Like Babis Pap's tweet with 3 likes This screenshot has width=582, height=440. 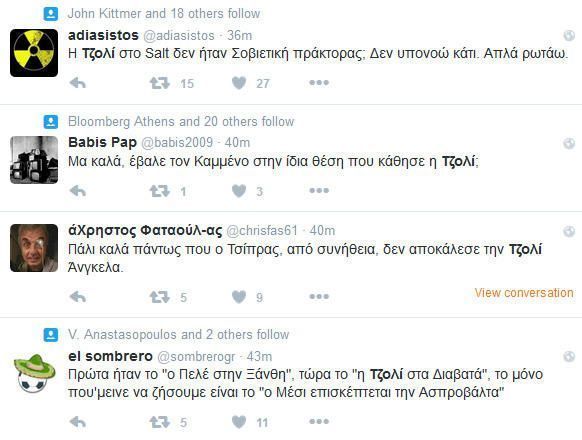[239, 191]
